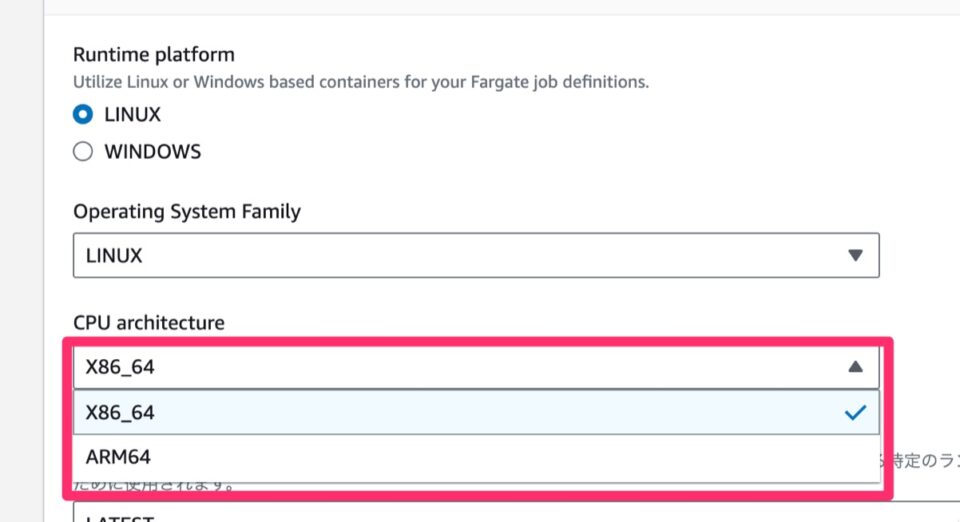This screenshot has width=960, height=522.
Task: Click the ARM64 option text label
Action: 118,457
